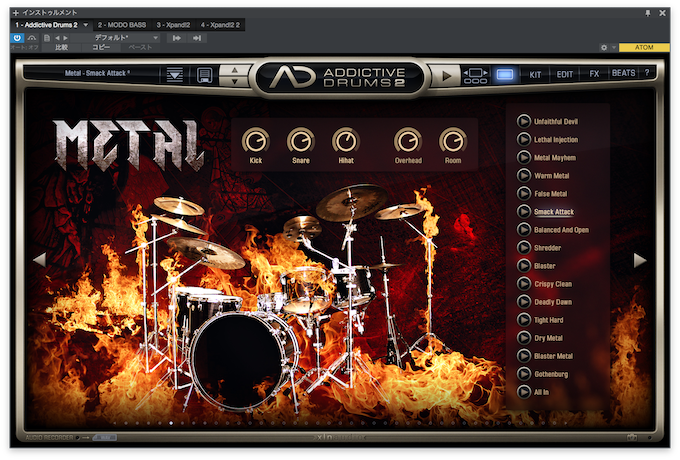This screenshot has height=460, width=680.
Task: Play the Smack Attack preset preview
Action: tap(524, 212)
